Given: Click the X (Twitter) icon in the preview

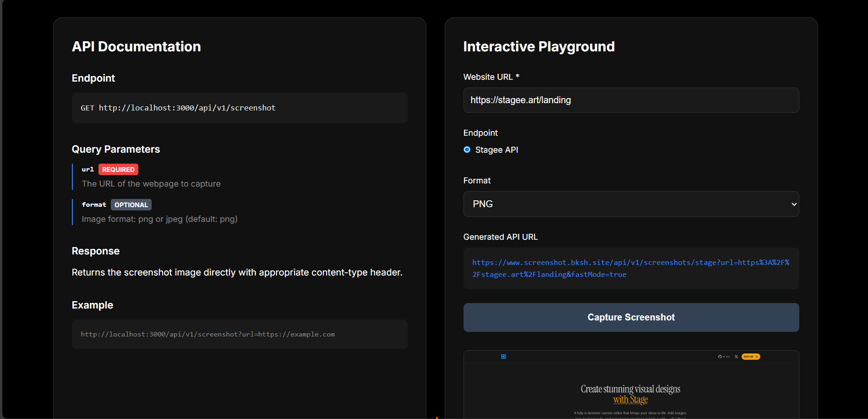Looking at the screenshot, I should (x=736, y=357).
